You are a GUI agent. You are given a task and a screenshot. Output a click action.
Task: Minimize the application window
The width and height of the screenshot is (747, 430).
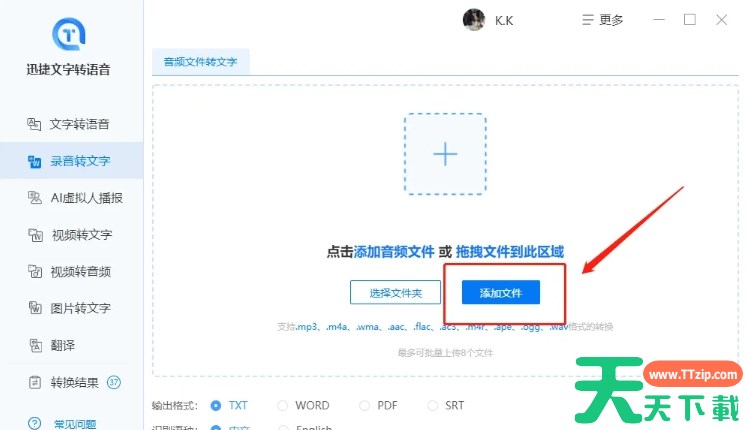[x=659, y=20]
